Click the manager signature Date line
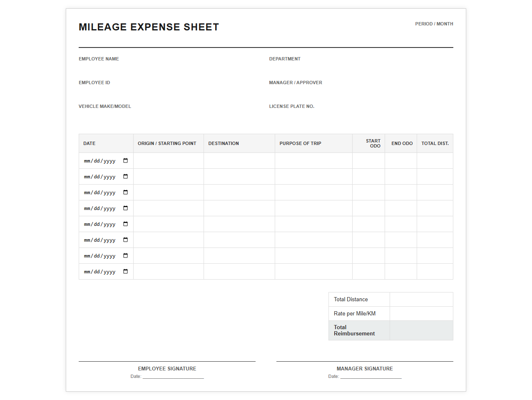 [x=371, y=376]
